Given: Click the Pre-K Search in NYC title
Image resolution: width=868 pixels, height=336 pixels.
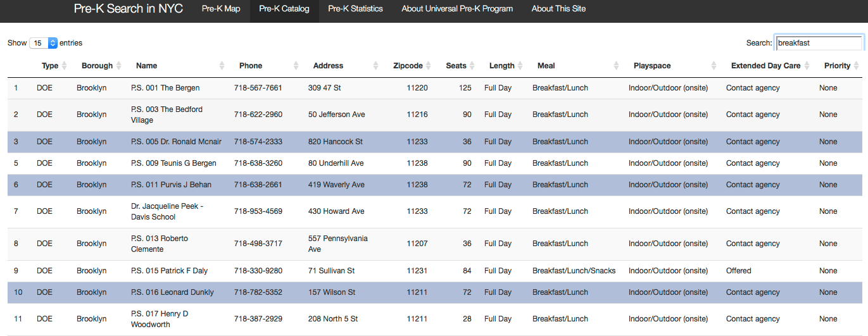Looking at the screenshot, I should coord(129,9).
